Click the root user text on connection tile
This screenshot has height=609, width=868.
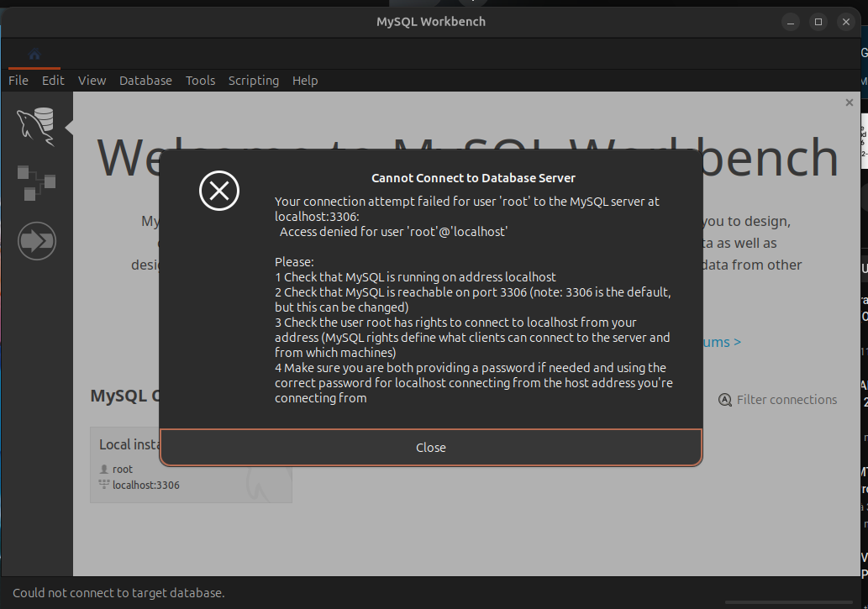click(x=123, y=469)
